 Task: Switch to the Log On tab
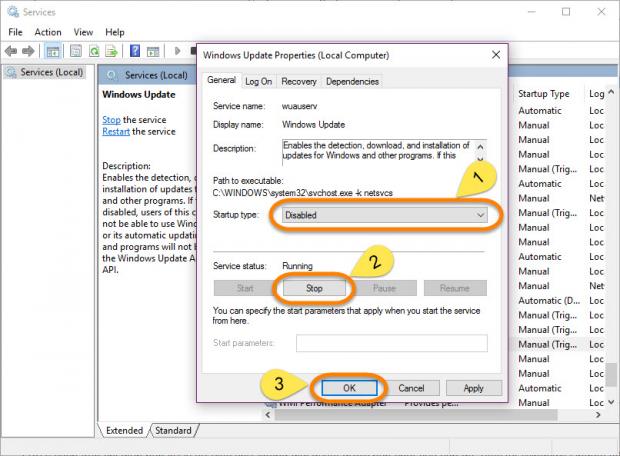(259, 81)
